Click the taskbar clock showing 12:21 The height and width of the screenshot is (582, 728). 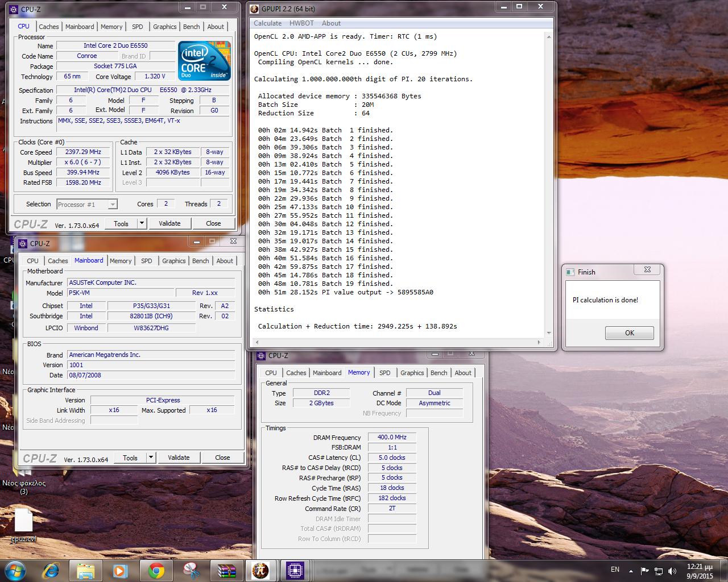700,571
